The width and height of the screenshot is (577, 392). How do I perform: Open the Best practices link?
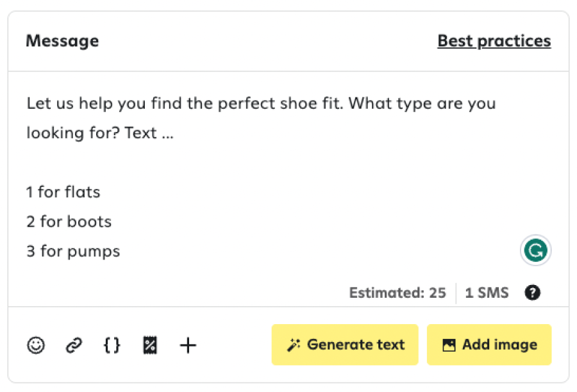[494, 41]
